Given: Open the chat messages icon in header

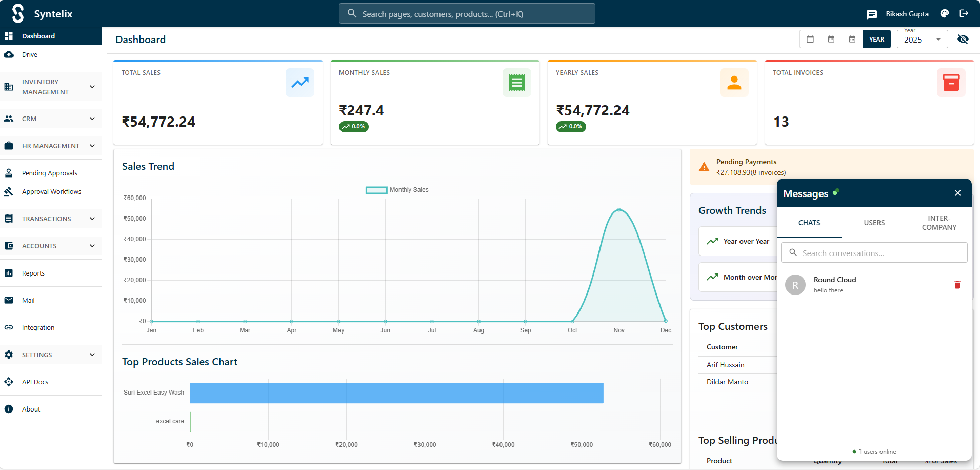Looking at the screenshot, I should pos(871,14).
